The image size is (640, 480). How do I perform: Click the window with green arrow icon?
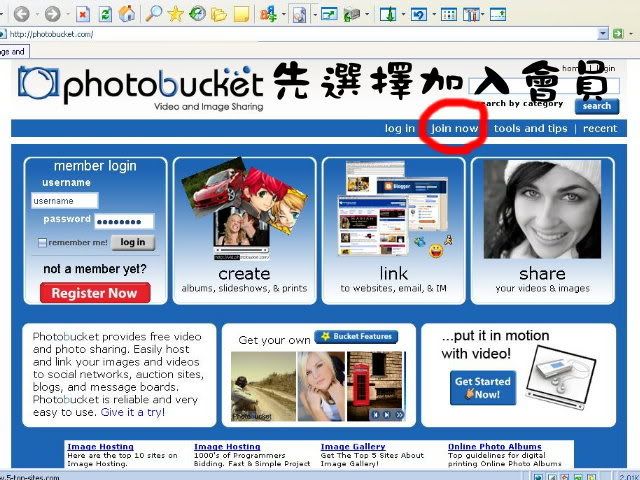point(329,15)
